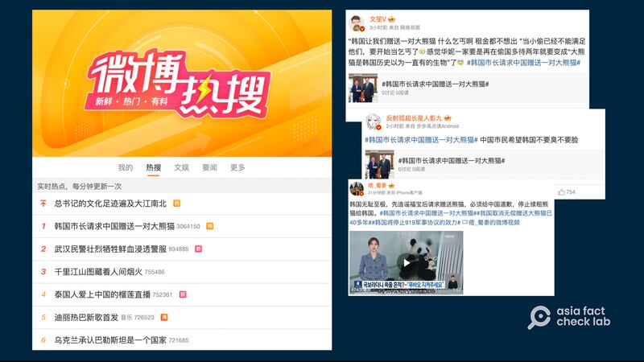The image size is (644, 362).
Task: Click 实时热点，每分钟更新一次 notice text
Action: (x=79, y=187)
